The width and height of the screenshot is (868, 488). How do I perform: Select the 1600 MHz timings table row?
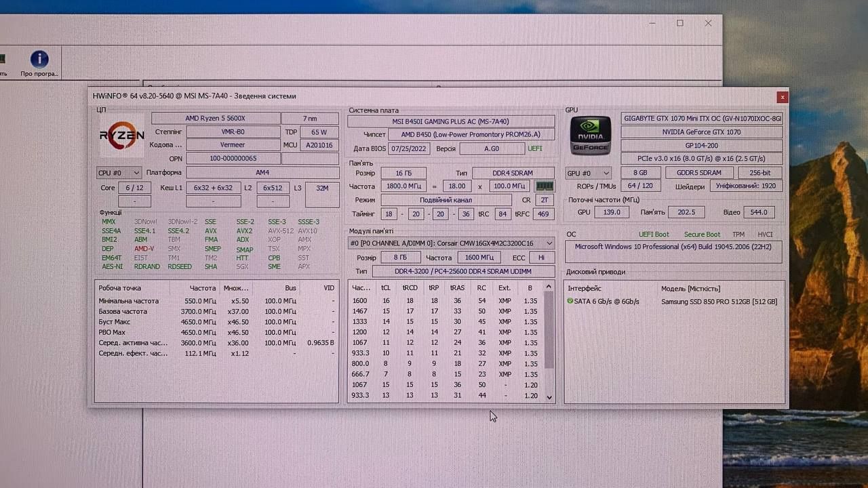446,301
